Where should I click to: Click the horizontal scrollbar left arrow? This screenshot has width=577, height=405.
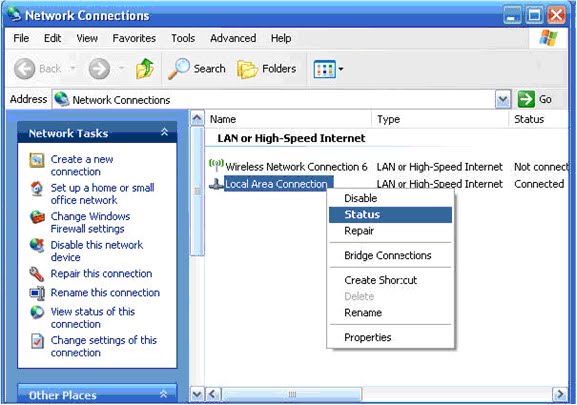click(212, 395)
